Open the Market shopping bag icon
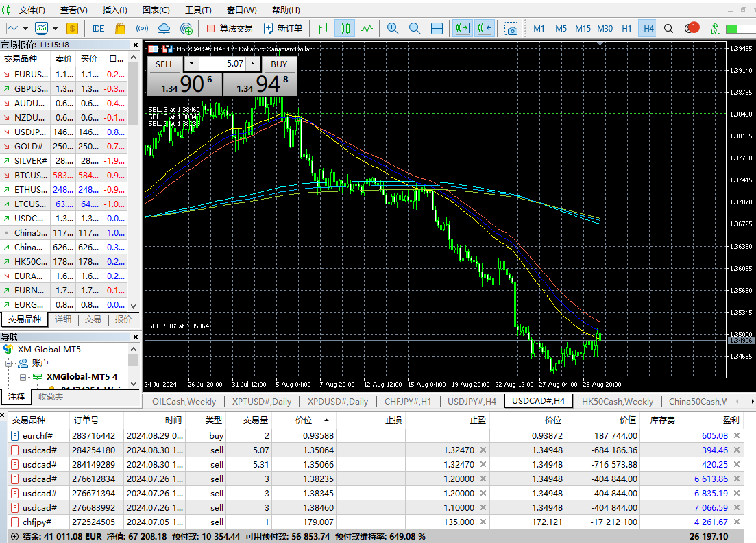Screen dimensions: 756x543 point(120,28)
